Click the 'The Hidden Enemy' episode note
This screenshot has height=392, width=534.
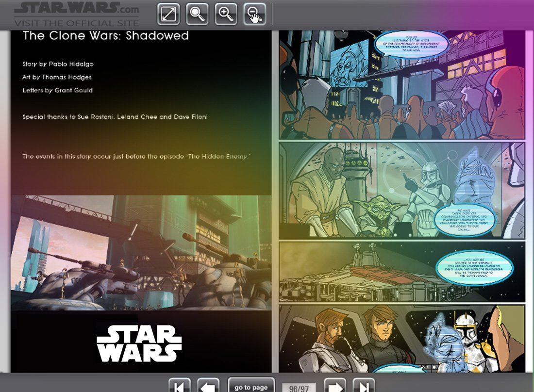tap(136, 157)
